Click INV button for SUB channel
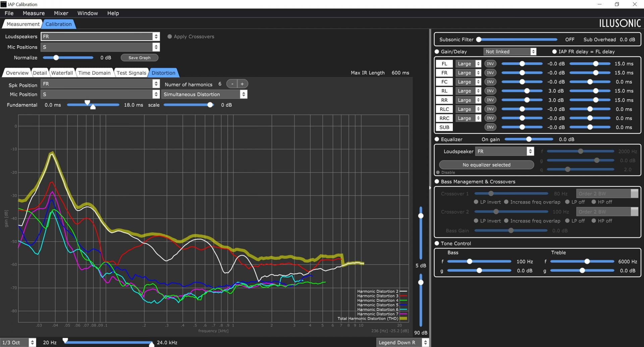Viewport: 644px width, 347px height. coord(490,127)
